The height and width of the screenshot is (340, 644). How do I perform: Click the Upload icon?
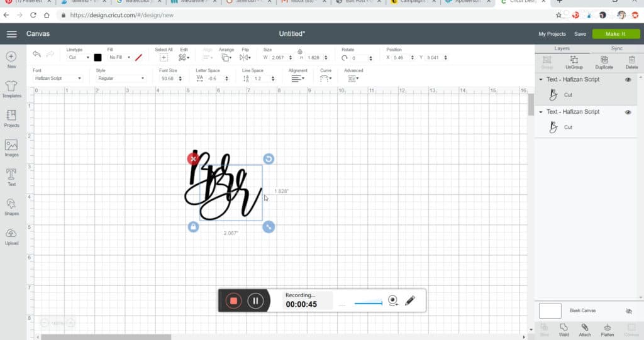(x=11, y=234)
